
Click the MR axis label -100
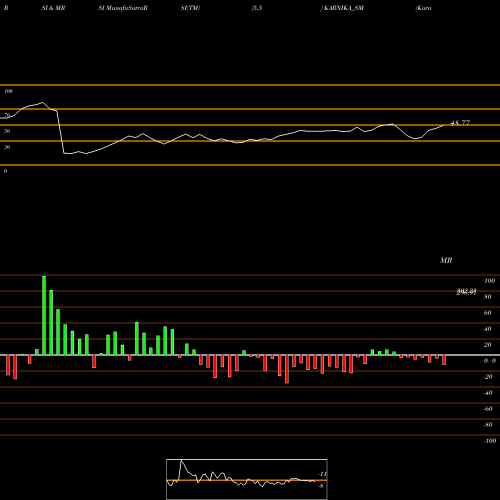pyautogui.click(x=490, y=441)
